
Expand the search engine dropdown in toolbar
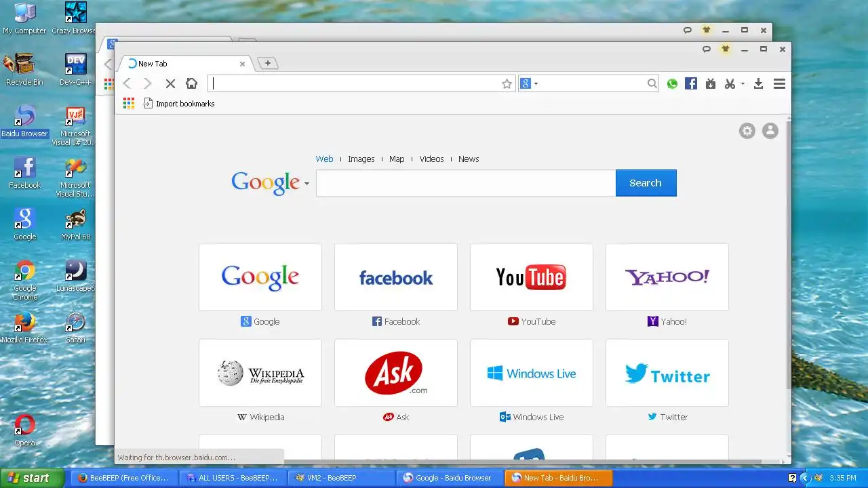tap(536, 84)
